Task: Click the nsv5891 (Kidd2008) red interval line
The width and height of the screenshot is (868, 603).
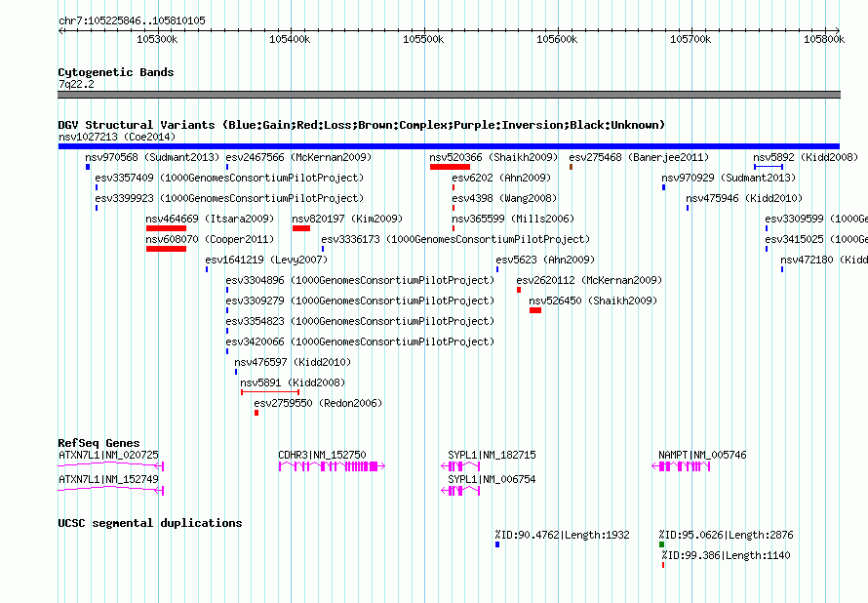Action: coord(270,392)
